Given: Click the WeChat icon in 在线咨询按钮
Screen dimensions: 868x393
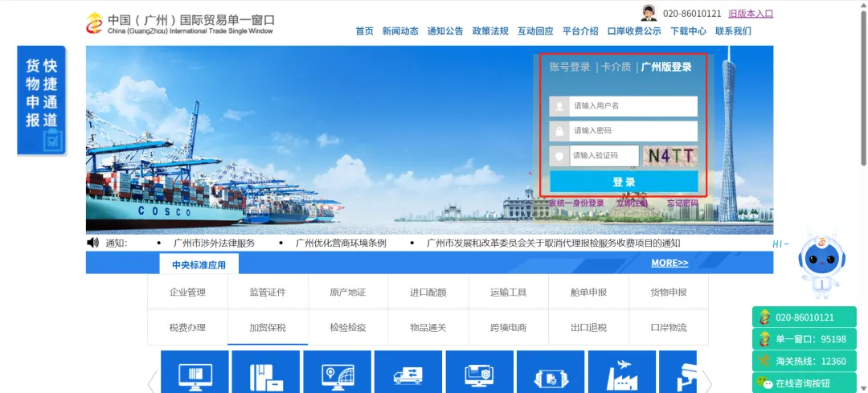Looking at the screenshot, I should 765,383.
